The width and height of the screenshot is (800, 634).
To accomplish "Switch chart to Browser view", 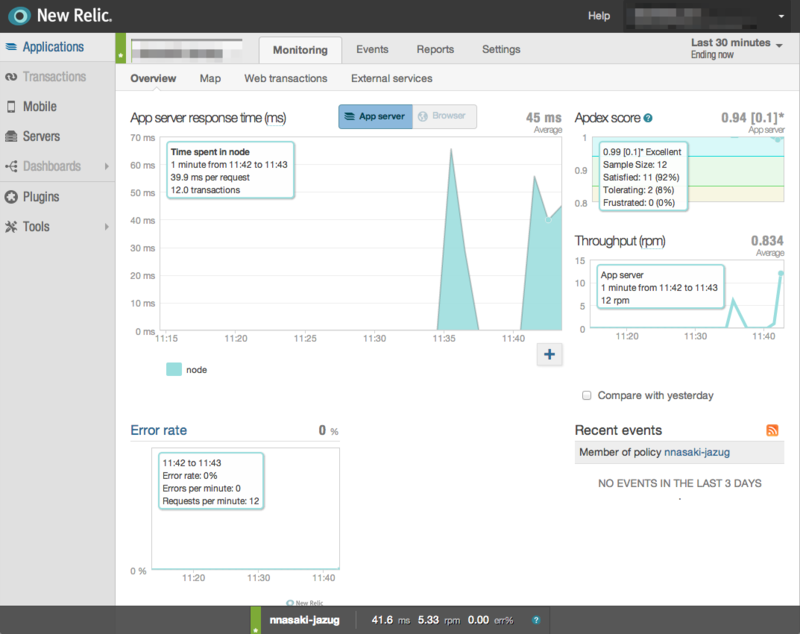I will (x=444, y=116).
